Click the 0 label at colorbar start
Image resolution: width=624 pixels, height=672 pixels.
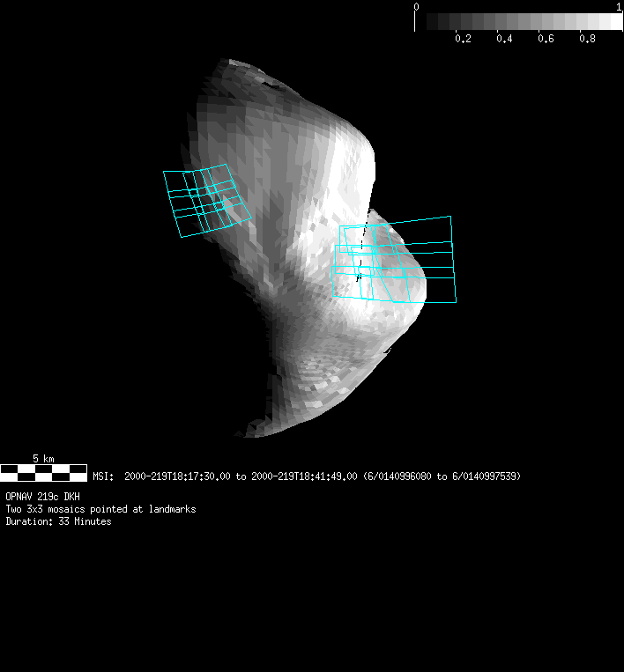[417, 6]
